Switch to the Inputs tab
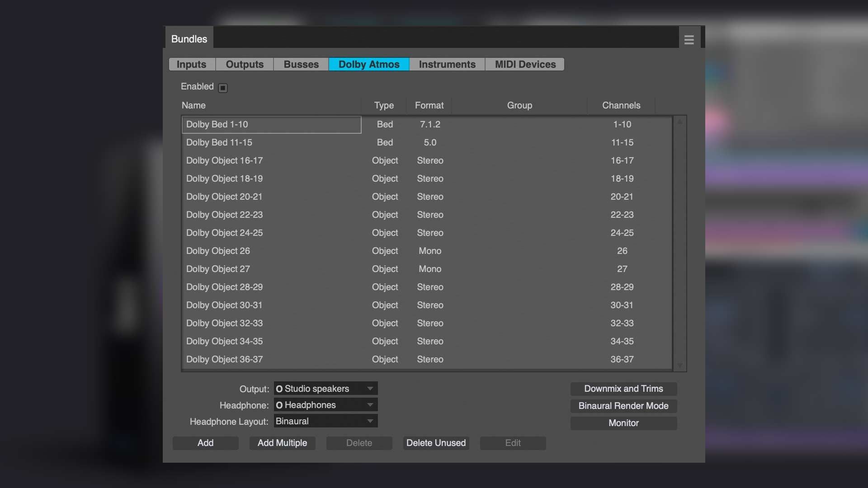This screenshot has width=868, height=488. 192,64
